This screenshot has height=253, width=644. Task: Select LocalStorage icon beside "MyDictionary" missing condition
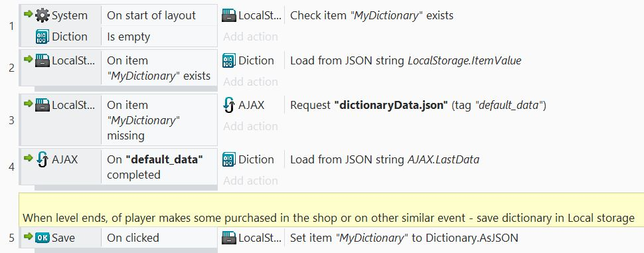click(x=42, y=105)
